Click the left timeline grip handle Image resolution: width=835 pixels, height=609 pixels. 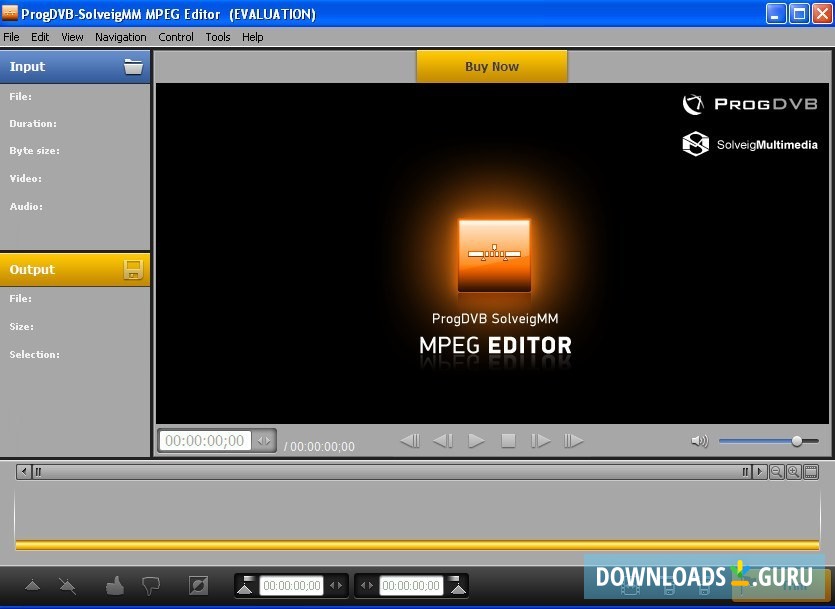38,472
